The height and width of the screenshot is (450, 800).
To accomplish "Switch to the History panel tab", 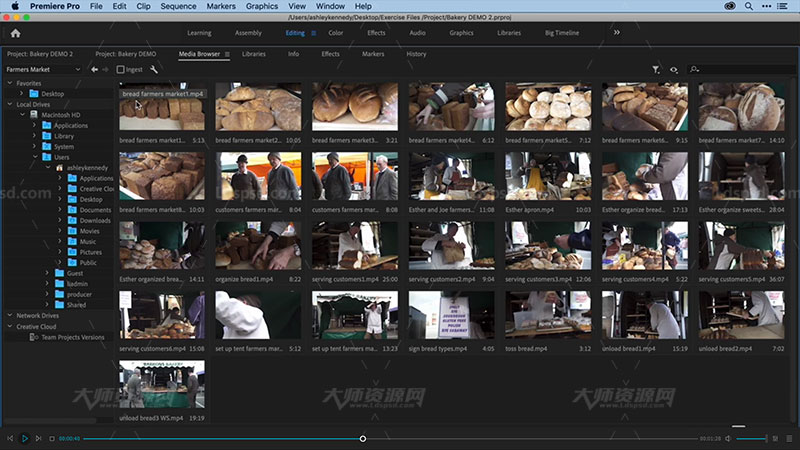I will click(416, 54).
